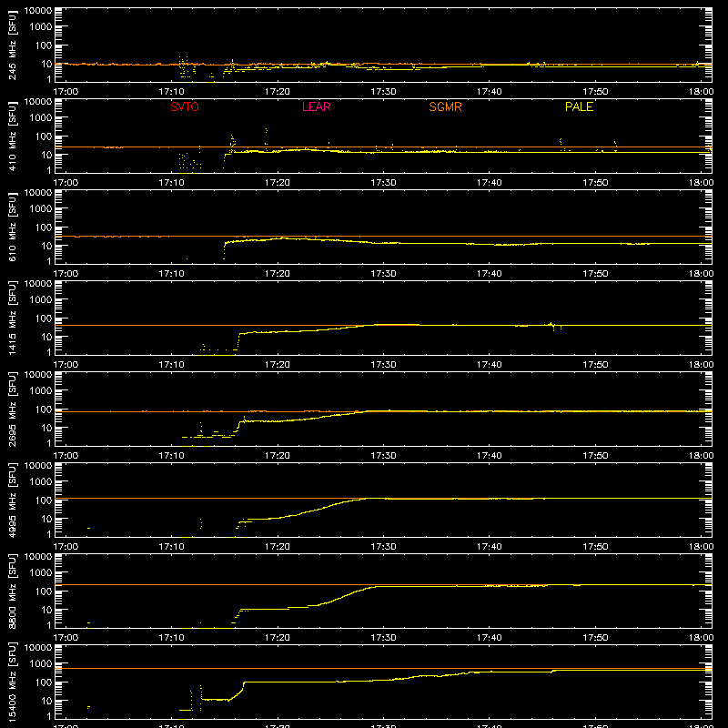Select the 410 MHz [SFU] axis label
728x728 pixels.
click(x=13, y=136)
